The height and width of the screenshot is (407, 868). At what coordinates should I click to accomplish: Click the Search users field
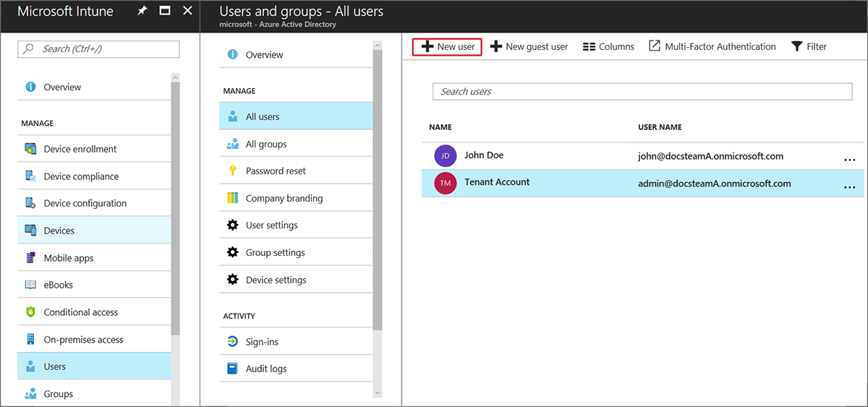(642, 92)
